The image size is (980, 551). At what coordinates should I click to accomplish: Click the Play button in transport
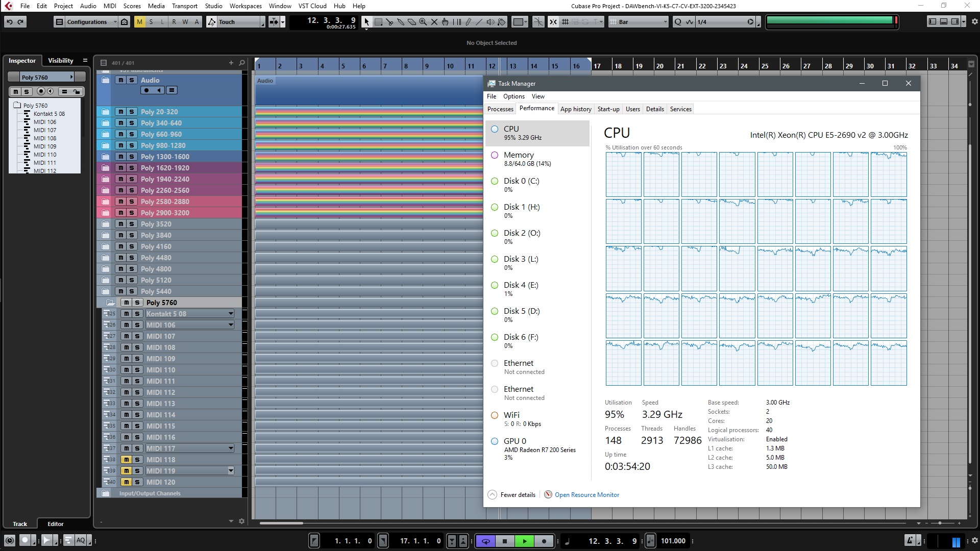point(524,541)
